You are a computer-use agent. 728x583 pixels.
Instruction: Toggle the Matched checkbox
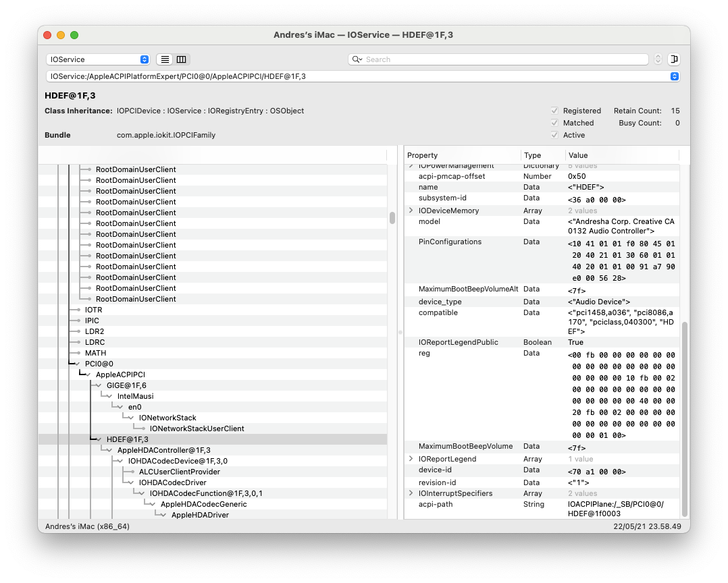(x=553, y=123)
